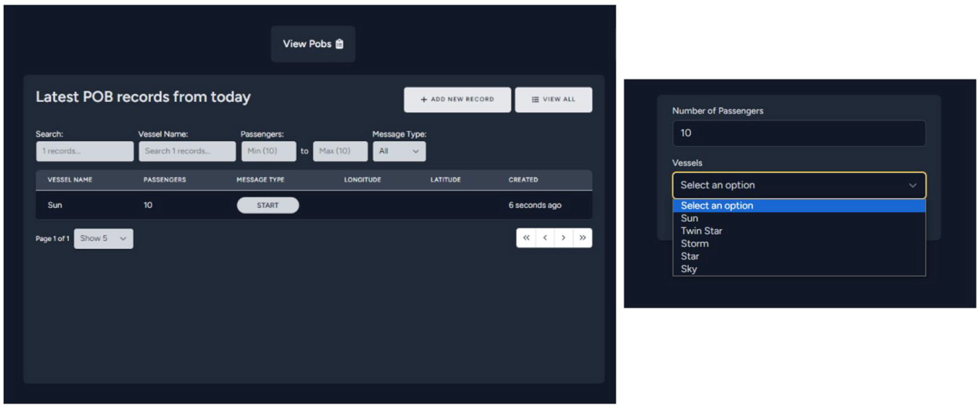Go to the next page arrow
The height and width of the screenshot is (407, 980).
pos(563,238)
